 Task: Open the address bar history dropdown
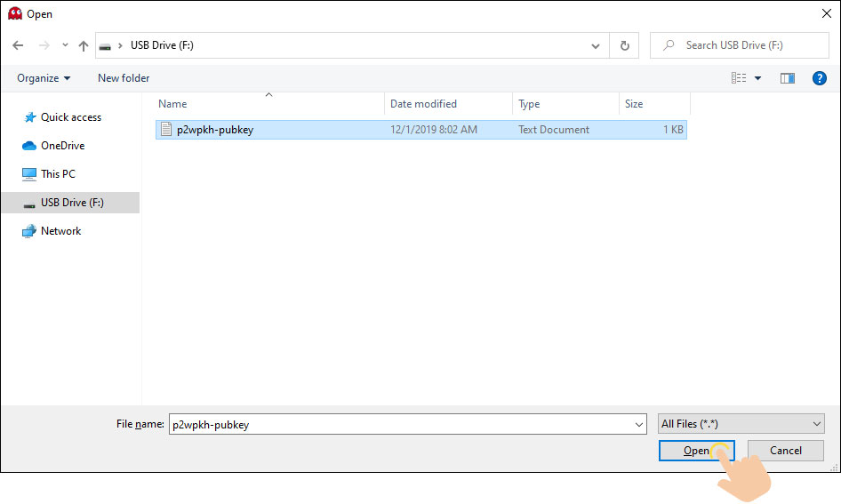click(595, 45)
